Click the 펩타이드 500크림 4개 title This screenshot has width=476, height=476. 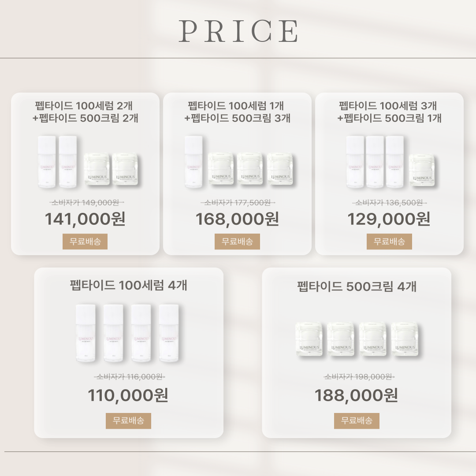[357, 286]
